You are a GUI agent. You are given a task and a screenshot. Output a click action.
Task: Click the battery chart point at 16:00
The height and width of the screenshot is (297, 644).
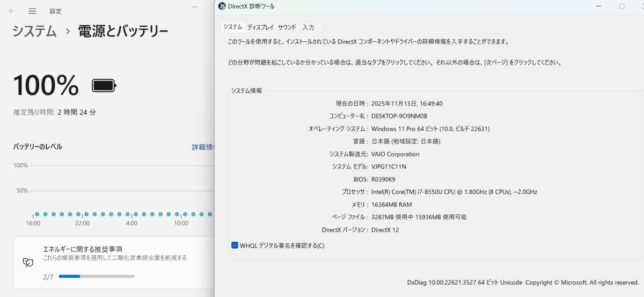click(37, 214)
